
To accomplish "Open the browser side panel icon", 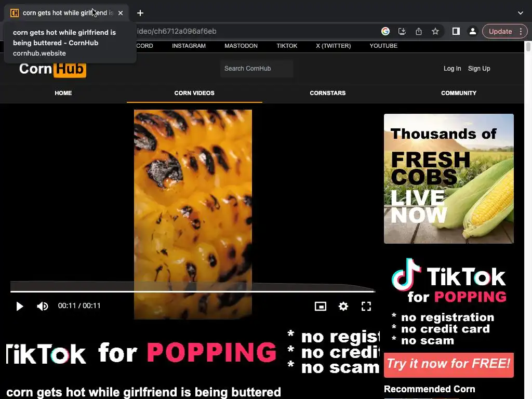I will point(456,31).
